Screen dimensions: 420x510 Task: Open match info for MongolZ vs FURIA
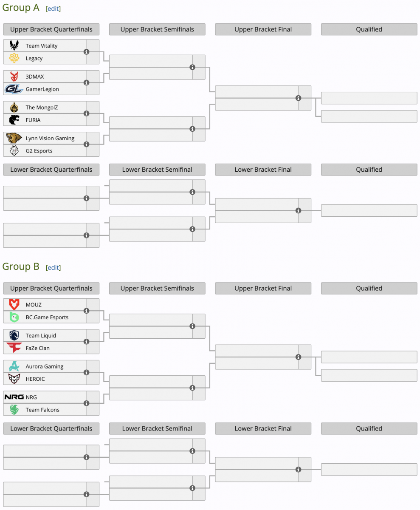click(87, 113)
